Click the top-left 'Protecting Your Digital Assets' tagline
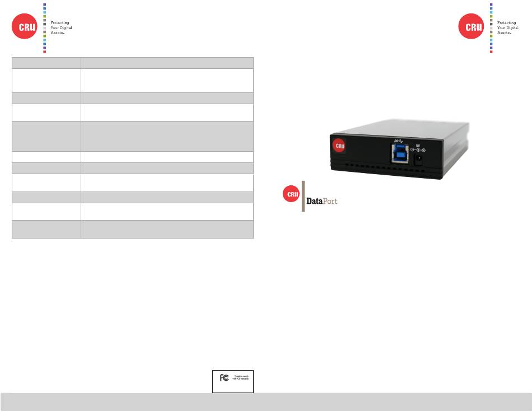 (x=61, y=28)
